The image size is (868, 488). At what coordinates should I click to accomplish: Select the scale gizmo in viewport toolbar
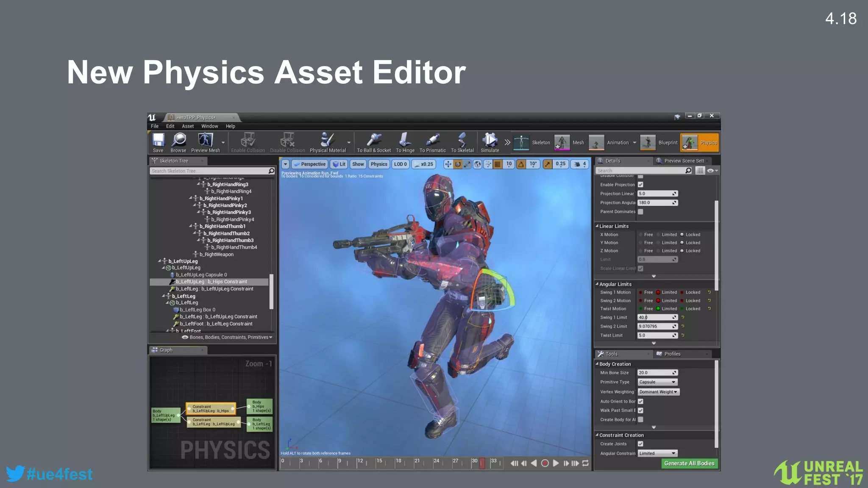467,164
